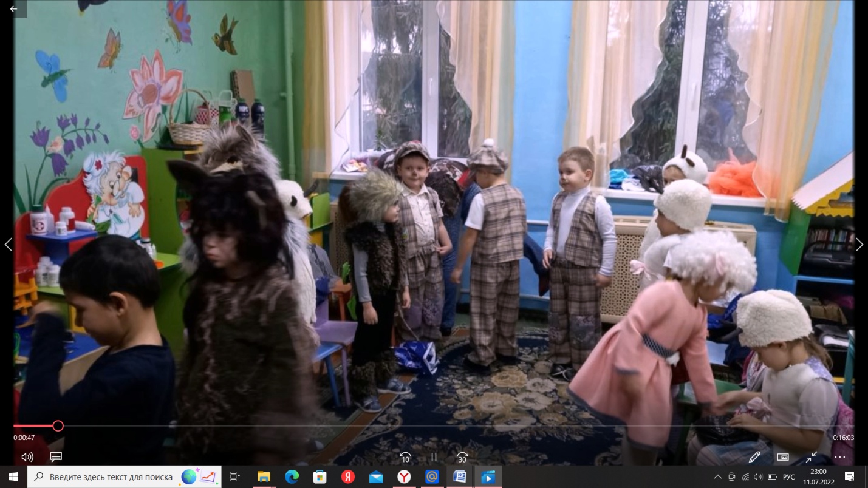Launch Microsoft Edge from the taskbar
868x488 pixels.
[x=292, y=477]
